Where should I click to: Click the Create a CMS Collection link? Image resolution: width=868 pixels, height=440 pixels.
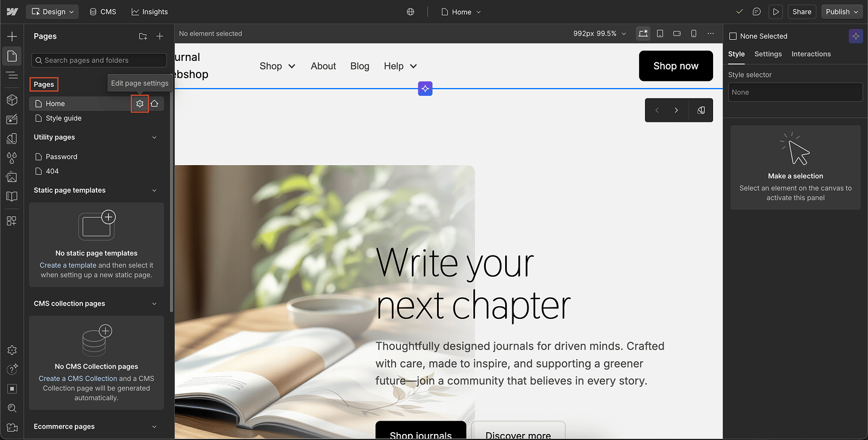(x=78, y=379)
